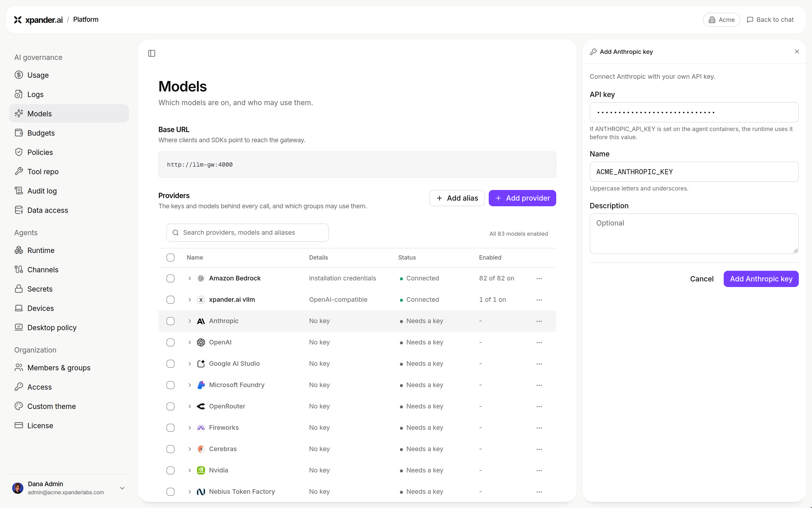Tick the select-all checkbox in table header
This screenshot has width=812, height=508.
click(x=171, y=258)
